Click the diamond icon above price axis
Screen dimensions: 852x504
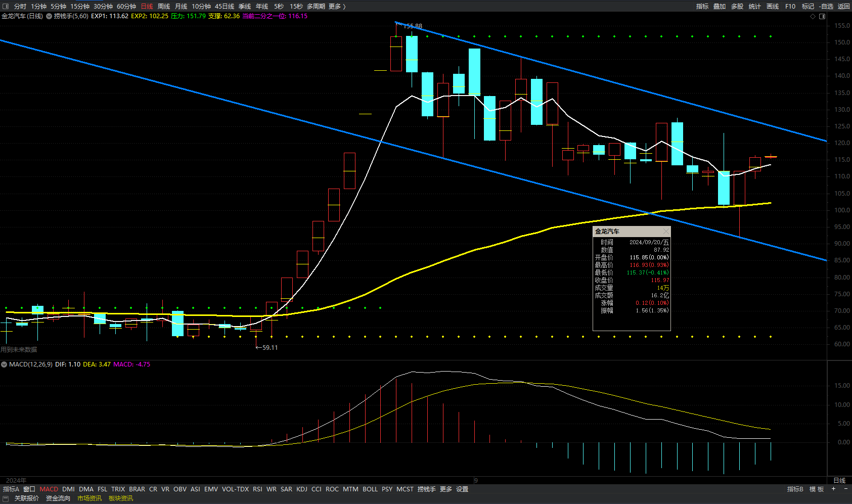[813, 16]
